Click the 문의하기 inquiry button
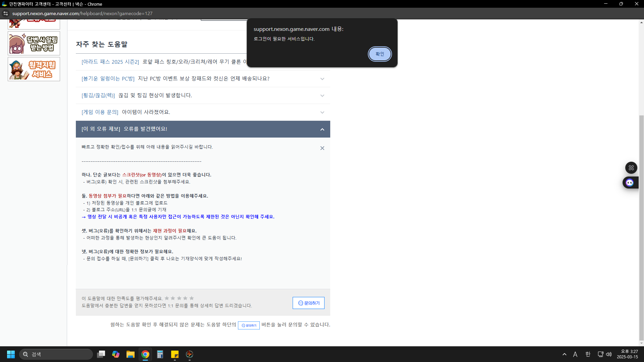 (x=308, y=303)
